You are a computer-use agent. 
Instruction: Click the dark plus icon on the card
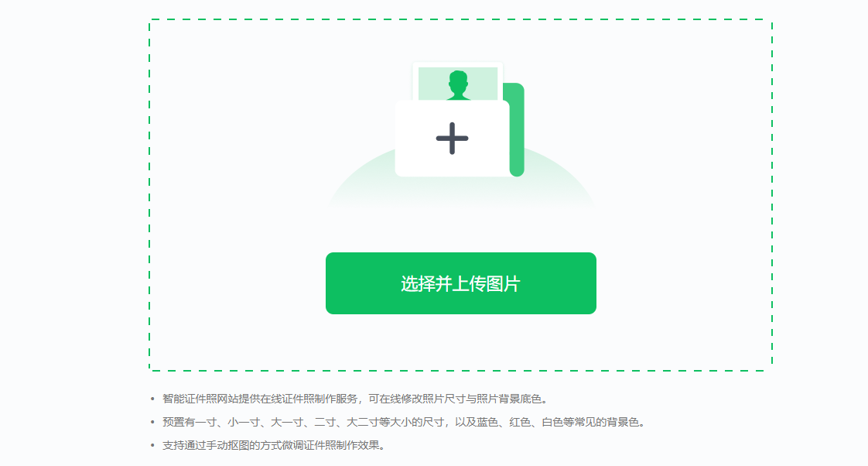coord(452,138)
